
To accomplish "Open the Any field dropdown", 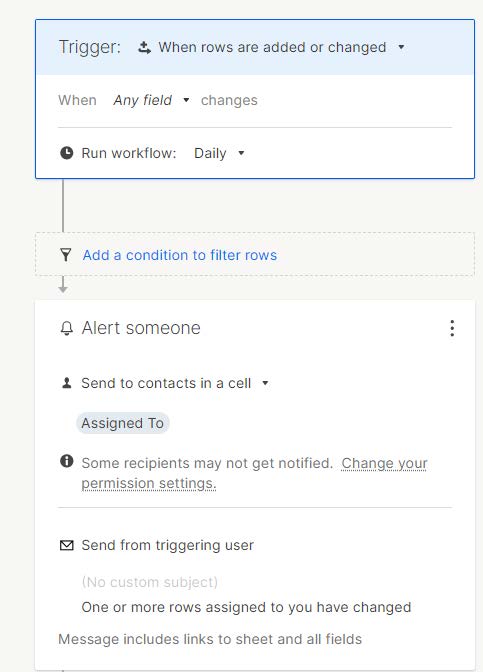I will click(151, 100).
